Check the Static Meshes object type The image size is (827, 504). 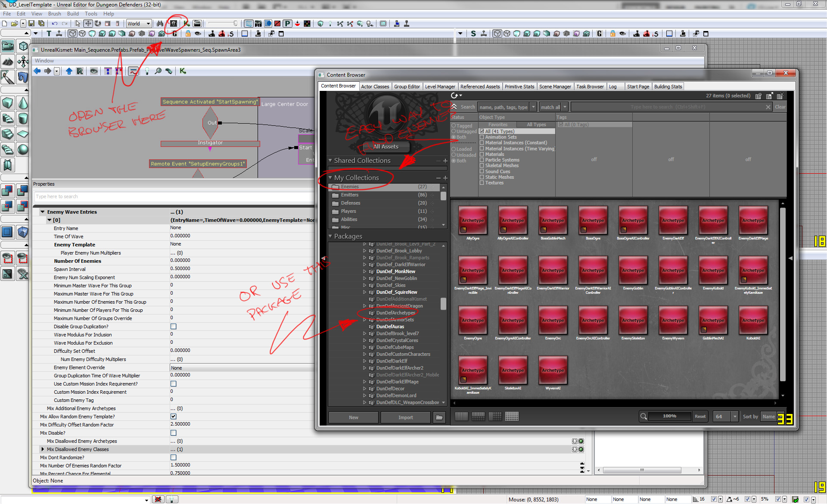(x=482, y=177)
